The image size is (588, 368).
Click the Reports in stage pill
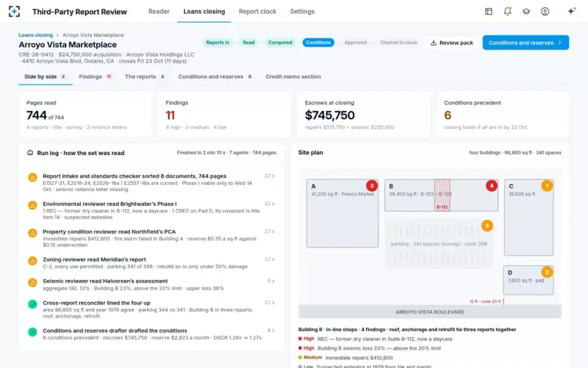coord(218,43)
